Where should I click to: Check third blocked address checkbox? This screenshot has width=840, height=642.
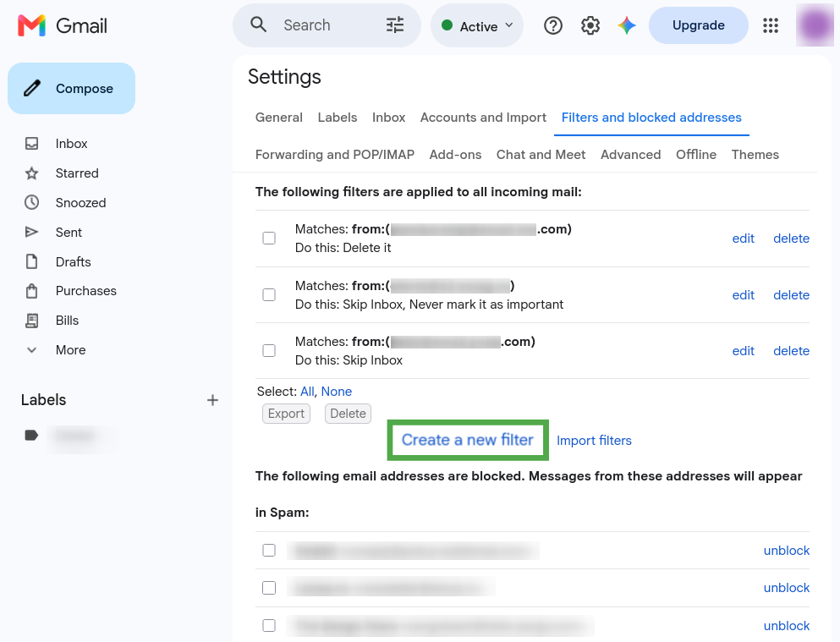[x=269, y=625]
